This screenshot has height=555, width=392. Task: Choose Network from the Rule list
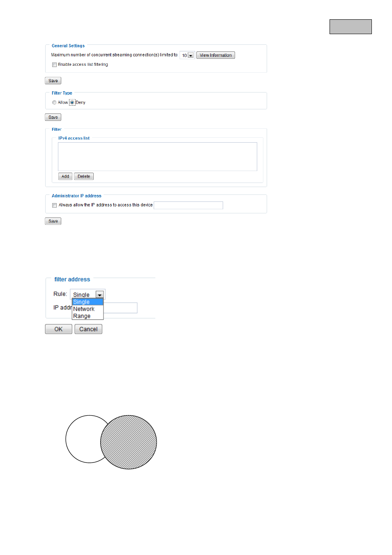pos(88,309)
